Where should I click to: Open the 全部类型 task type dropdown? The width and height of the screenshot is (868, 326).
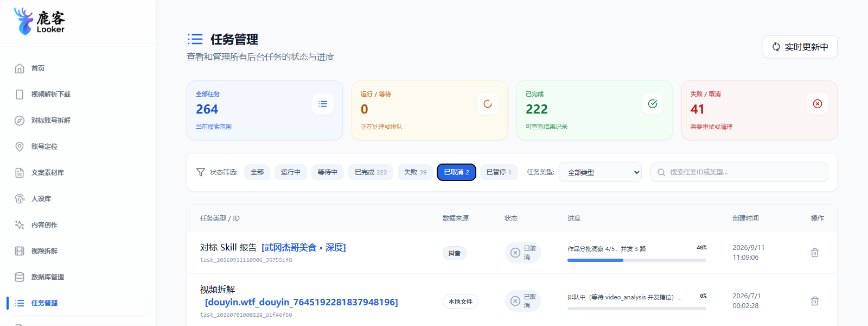coord(600,172)
